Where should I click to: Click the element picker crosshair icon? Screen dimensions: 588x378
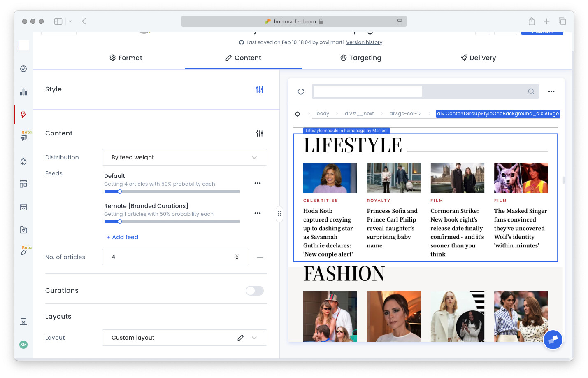point(297,114)
